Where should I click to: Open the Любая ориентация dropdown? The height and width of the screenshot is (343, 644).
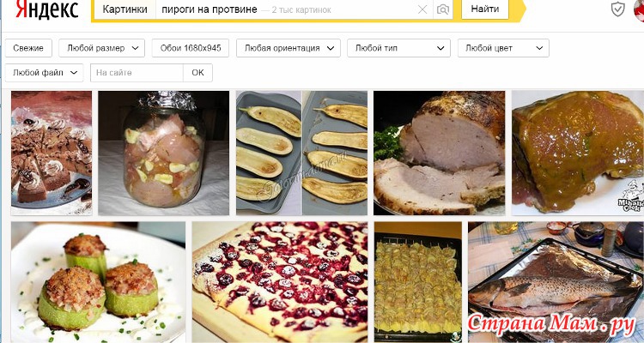pos(289,48)
